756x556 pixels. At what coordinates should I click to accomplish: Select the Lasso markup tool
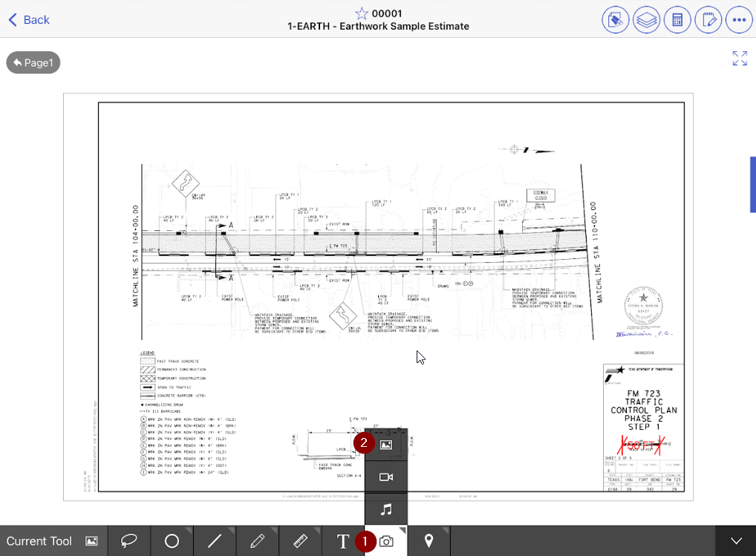pyautogui.click(x=128, y=540)
